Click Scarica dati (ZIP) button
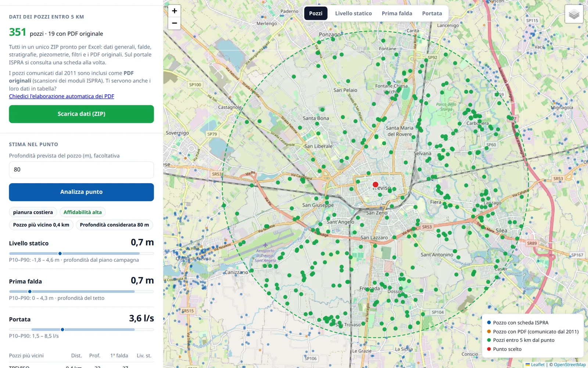Viewport: 588px width, 368px height. coord(81,114)
